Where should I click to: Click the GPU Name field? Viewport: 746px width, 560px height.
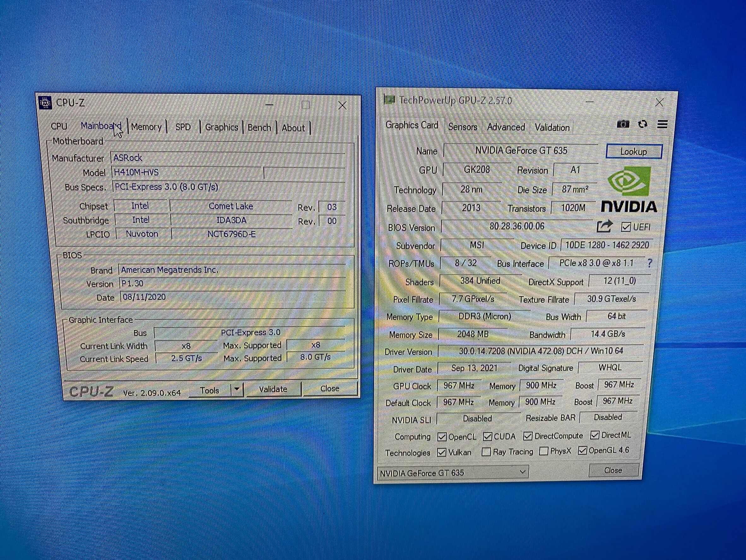click(x=521, y=151)
